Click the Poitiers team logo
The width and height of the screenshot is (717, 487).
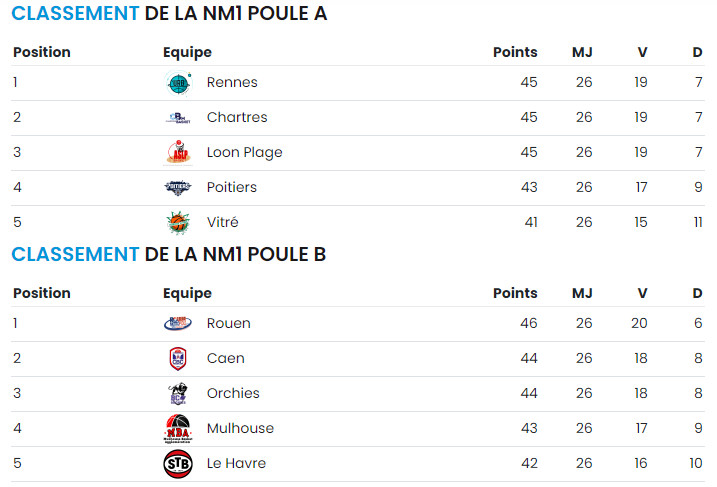coord(178,187)
